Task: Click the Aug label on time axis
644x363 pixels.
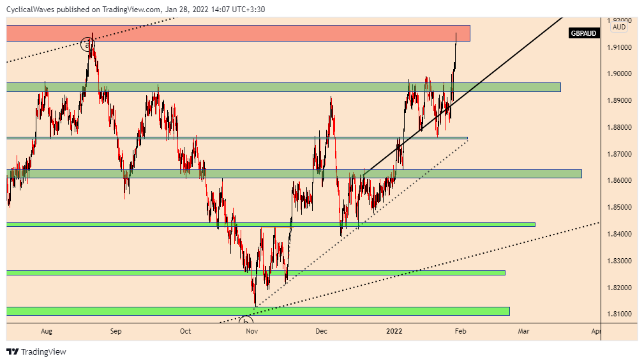Action: coord(47,331)
